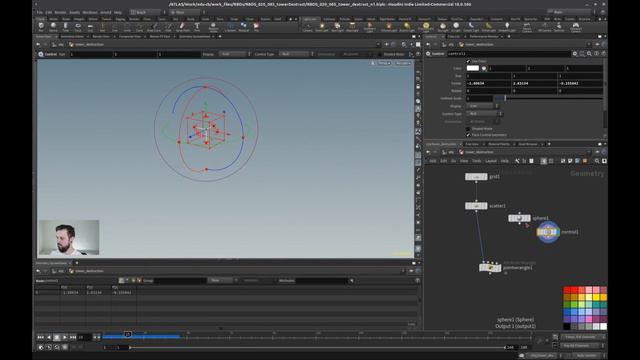The image size is (640, 360).
Task: Click the obj path button in the viewport pane
Action: point(57,44)
